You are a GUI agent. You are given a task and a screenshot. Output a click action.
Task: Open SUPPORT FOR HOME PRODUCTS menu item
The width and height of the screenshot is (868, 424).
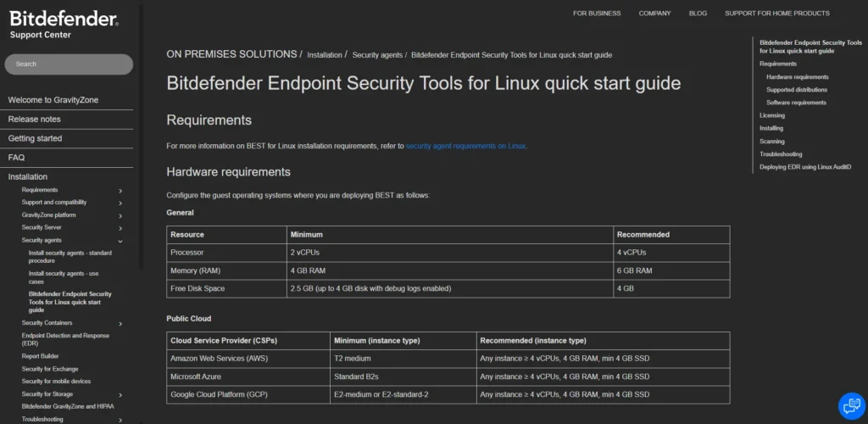777,14
